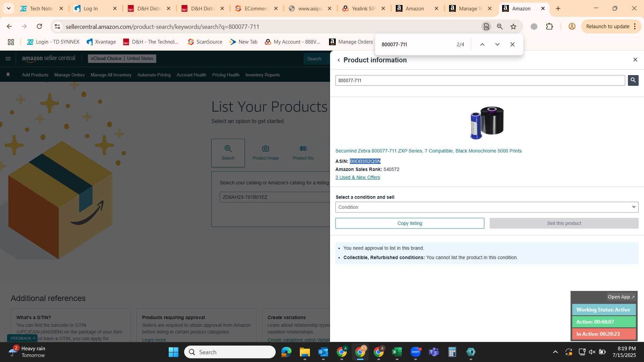Screen dimensions: 644x362
Task: Click the browser address bar
Action: click(x=268, y=26)
